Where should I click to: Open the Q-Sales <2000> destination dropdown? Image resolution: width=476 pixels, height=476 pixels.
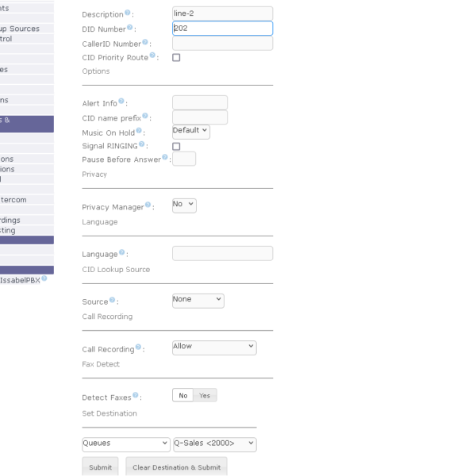pos(214,444)
